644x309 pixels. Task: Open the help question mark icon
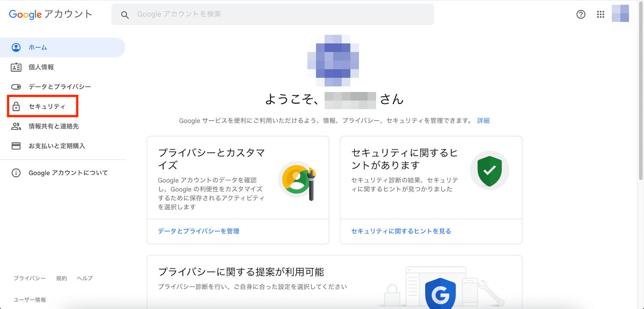pos(580,14)
